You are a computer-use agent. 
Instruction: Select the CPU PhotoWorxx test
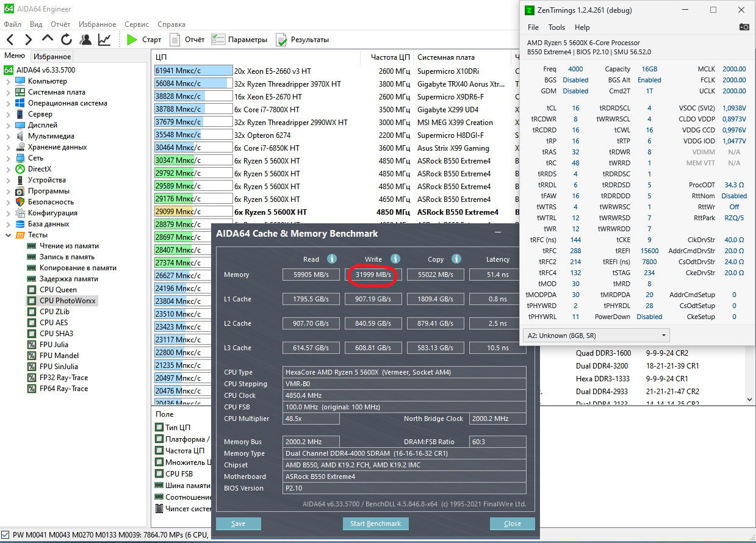click(x=67, y=301)
